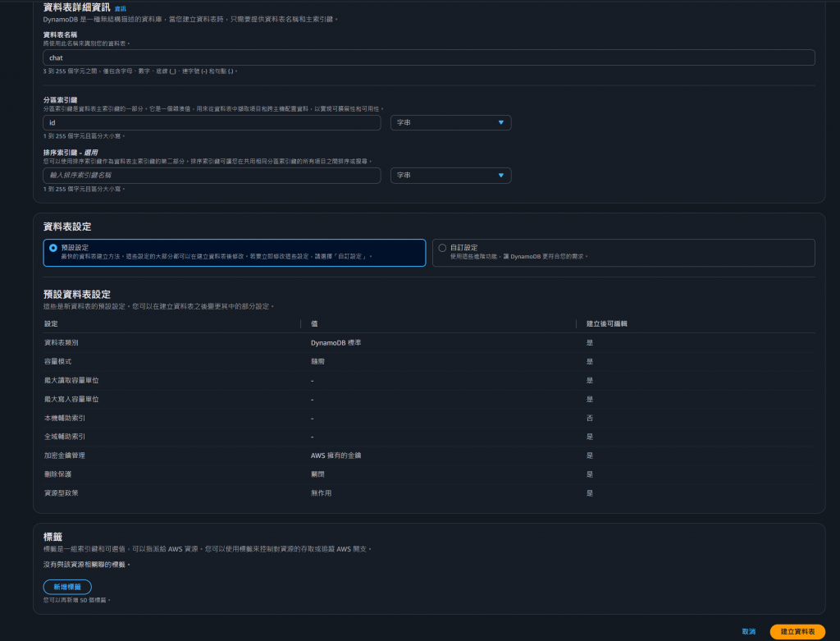
Task: Click the AWS 擁有的金鑰 value cell
Action: [x=336, y=456]
